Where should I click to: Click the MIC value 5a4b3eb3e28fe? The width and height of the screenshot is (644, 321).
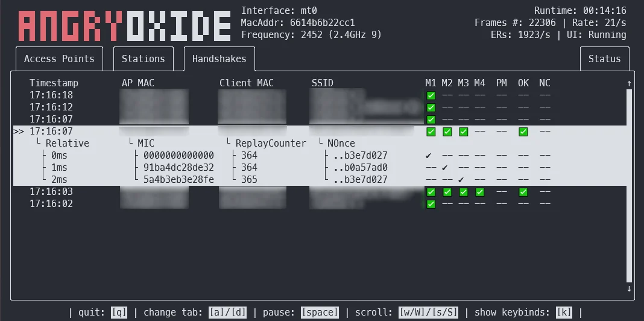[178, 180]
